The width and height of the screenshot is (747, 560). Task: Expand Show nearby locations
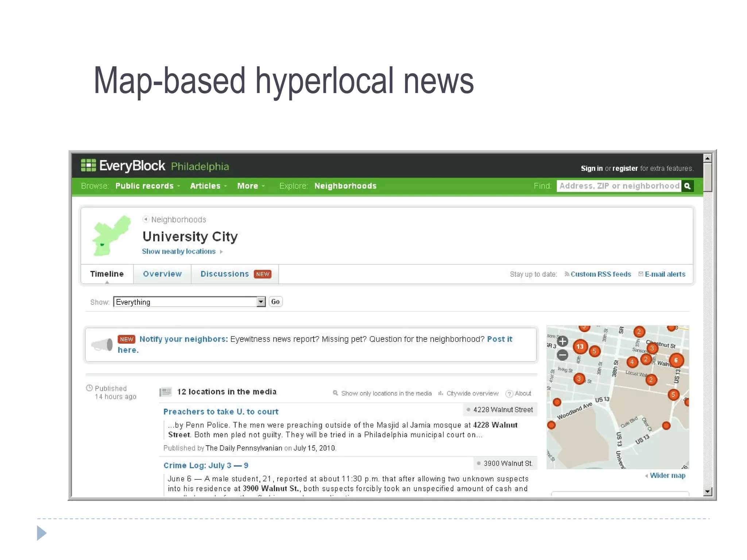pos(182,252)
